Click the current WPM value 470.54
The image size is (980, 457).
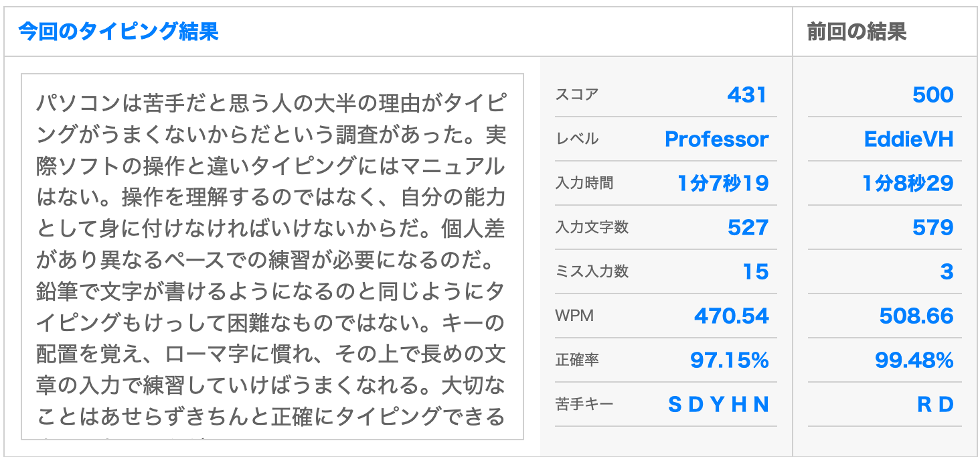click(731, 316)
